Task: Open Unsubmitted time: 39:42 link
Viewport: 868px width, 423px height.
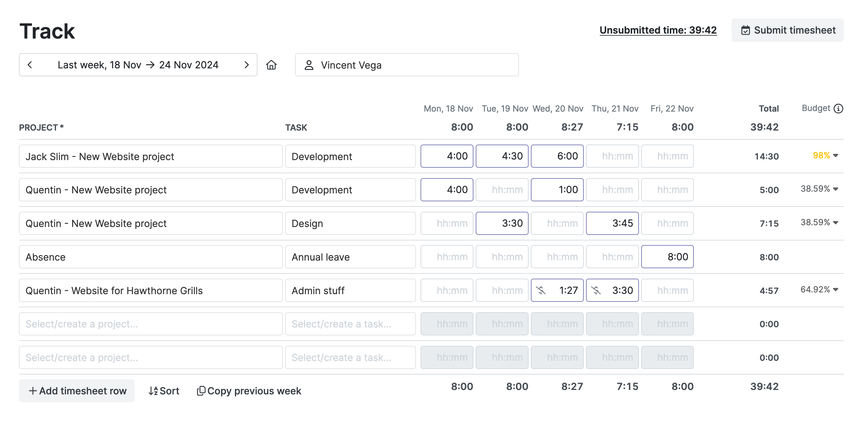Action: point(658,30)
